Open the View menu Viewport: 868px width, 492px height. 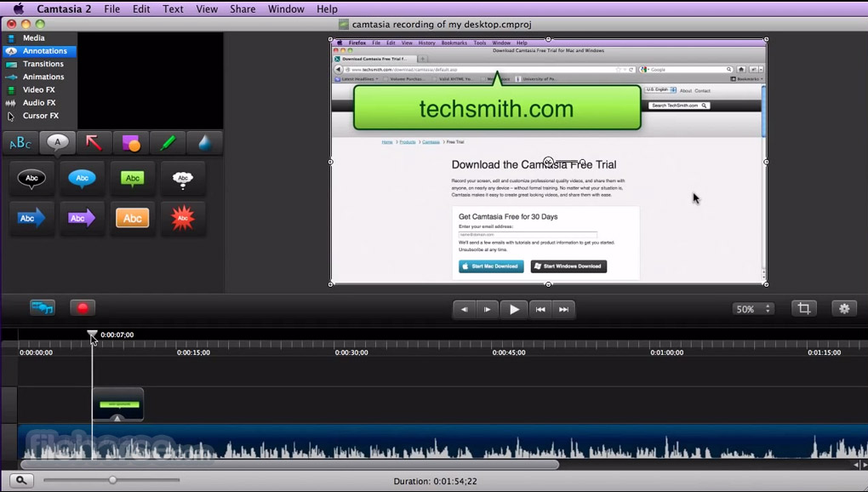(207, 9)
